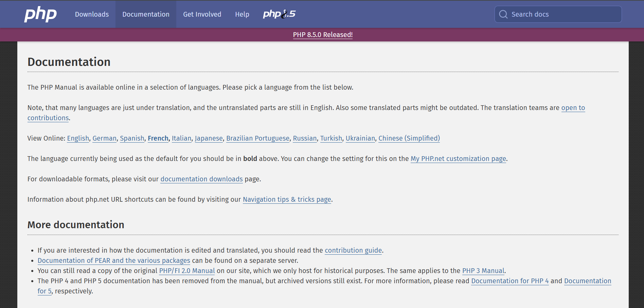Viewport: 644px width, 308px height.
Task: Click the bold word 'bold' in the paragraph
Action: pos(250,159)
